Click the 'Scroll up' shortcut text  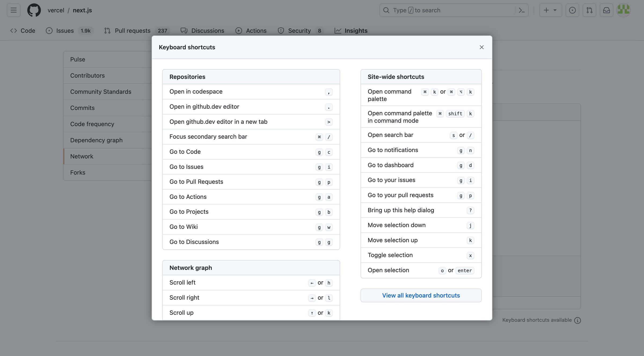tap(181, 313)
